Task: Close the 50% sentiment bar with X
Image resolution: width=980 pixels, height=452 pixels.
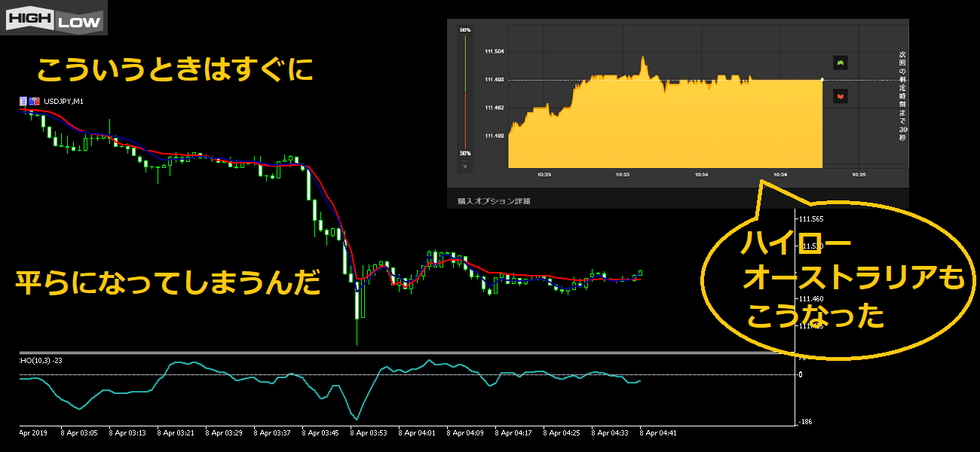Action: click(465, 166)
